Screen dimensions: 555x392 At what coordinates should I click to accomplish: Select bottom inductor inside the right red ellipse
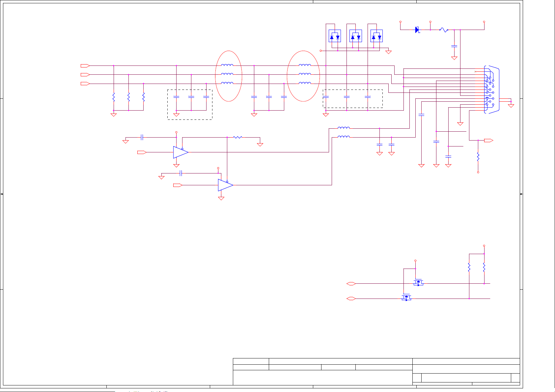click(305, 83)
